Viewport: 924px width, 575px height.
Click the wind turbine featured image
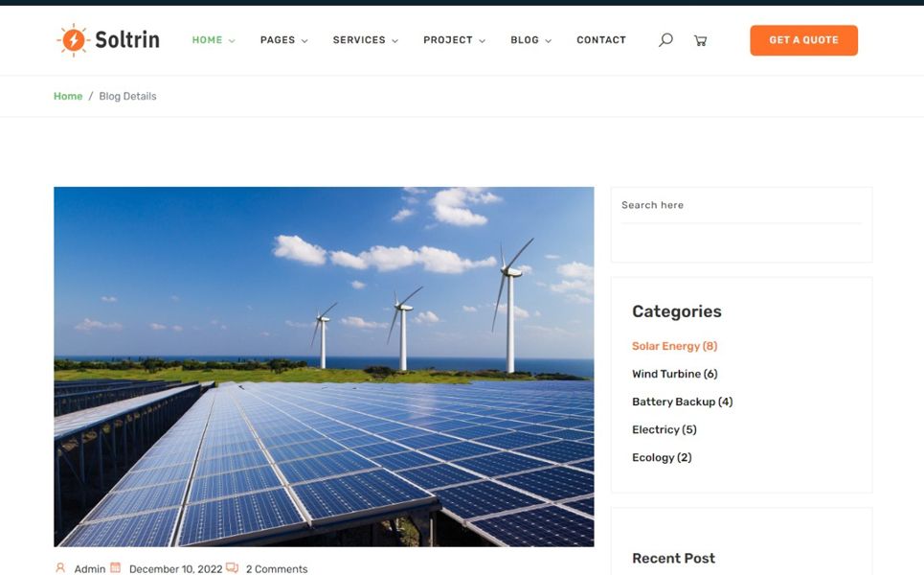click(324, 365)
